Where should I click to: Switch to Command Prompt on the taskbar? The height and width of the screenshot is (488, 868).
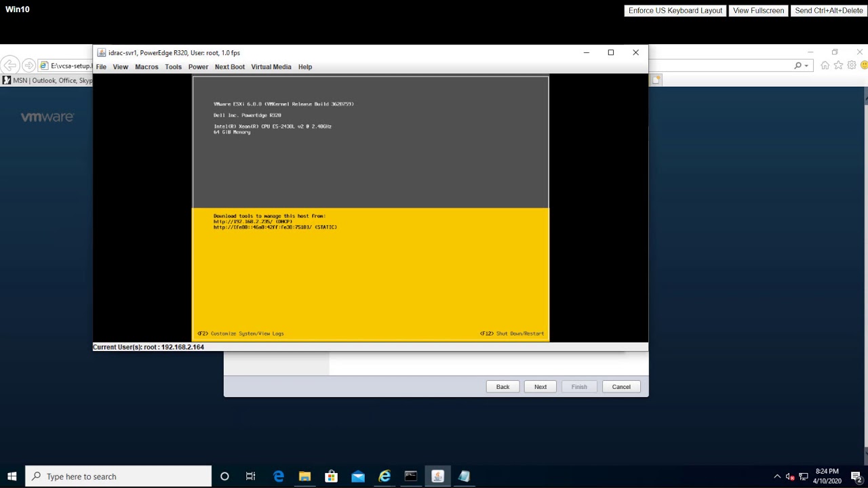coord(411,476)
